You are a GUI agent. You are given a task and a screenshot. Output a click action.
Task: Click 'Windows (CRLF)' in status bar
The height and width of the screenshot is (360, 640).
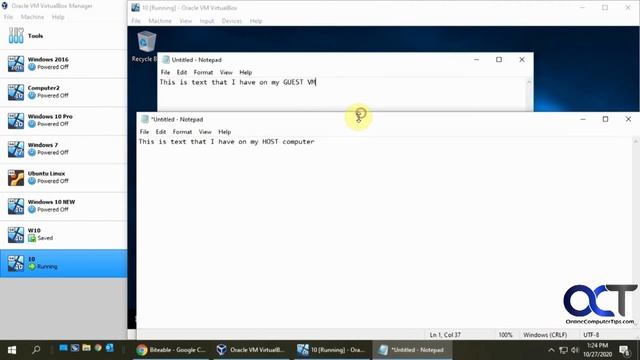[x=545, y=335]
